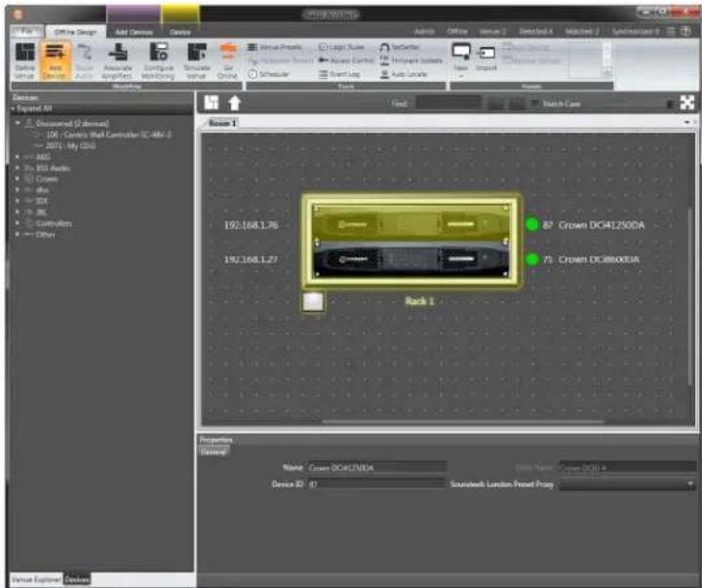Expand the AKG tree node
The width and height of the screenshot is (702, 588).
[x=18, y=157]
